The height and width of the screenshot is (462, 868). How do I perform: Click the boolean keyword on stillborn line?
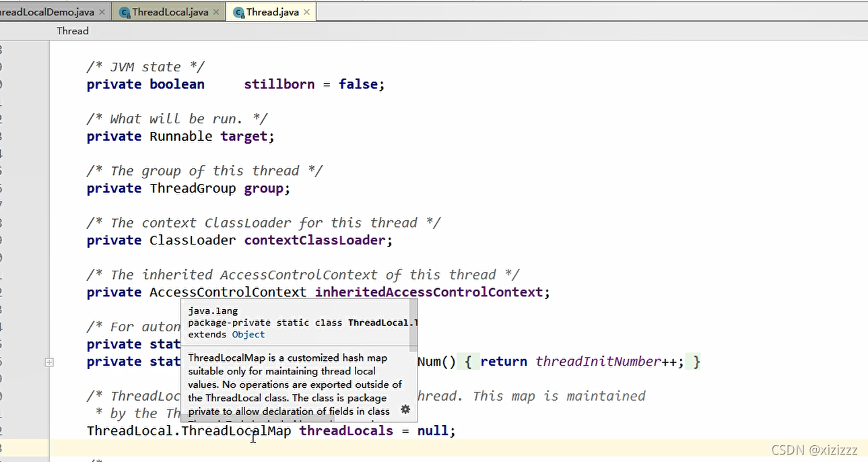(177, 84)
